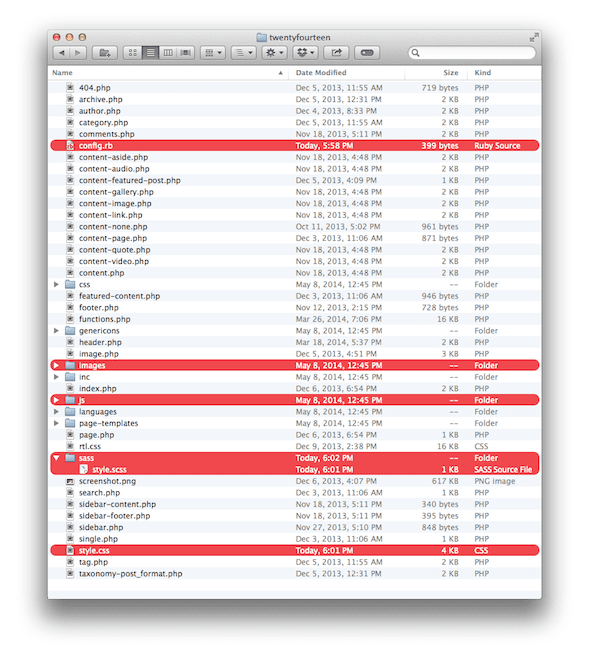Select the content-gallery.php row
The image size is (600, 660).
(295, 192)
